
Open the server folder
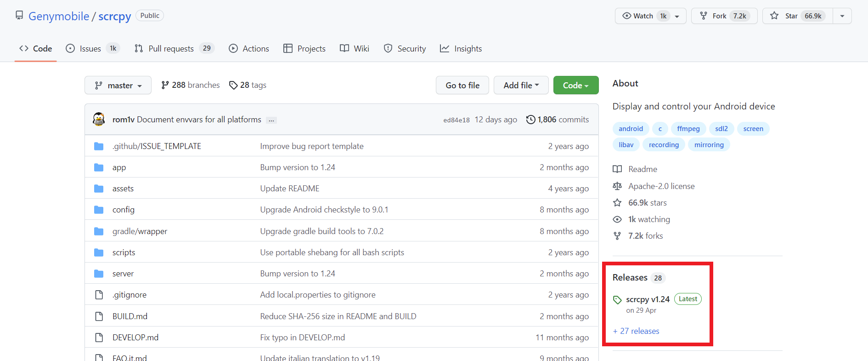(123, 274)
